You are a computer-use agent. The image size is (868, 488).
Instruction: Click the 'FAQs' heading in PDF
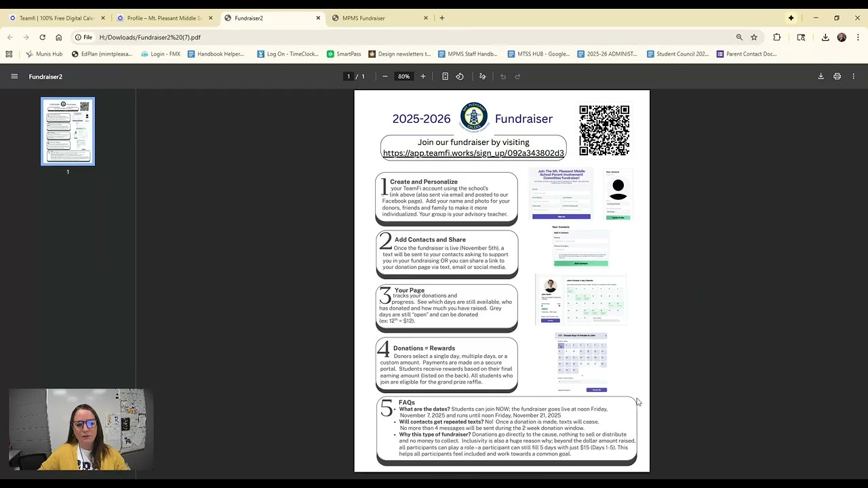(407, 403)
